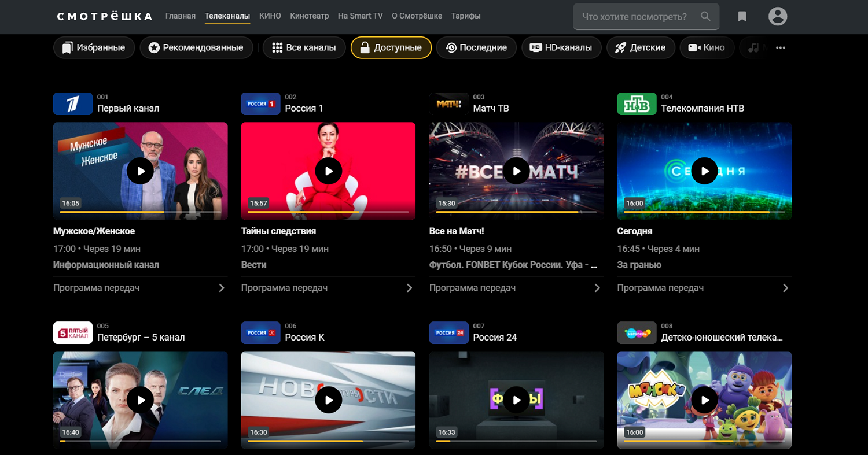Open the Петербург – 5 канал title
Image resolution: width=868 pixels, height=455 pixels.
click(x=141, y=337)
